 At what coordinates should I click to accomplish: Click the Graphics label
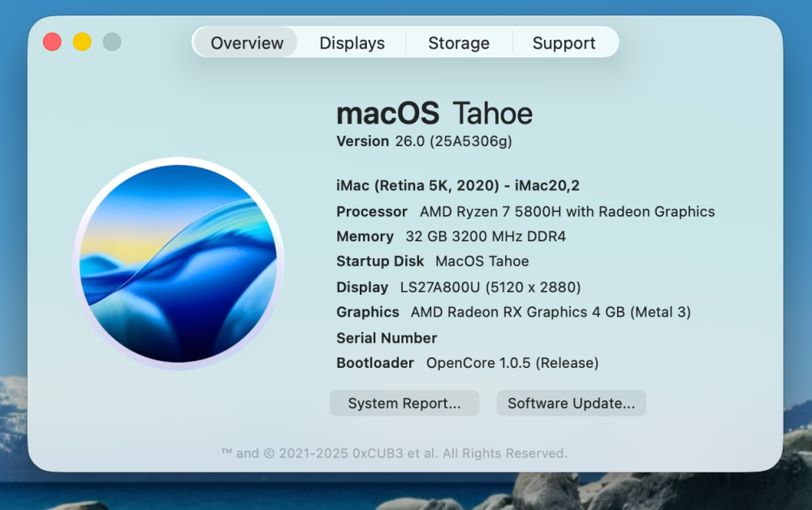click(x=368, y=312)
